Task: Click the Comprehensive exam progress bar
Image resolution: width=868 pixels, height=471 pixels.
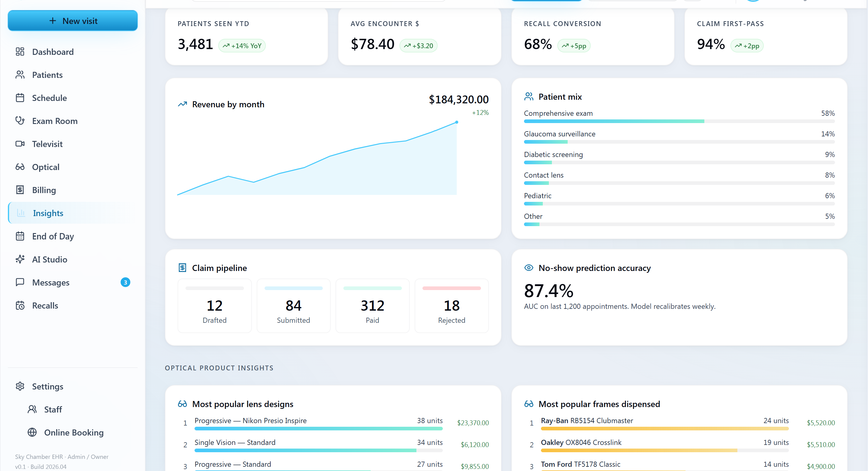Action: click(x=679, y=121)
